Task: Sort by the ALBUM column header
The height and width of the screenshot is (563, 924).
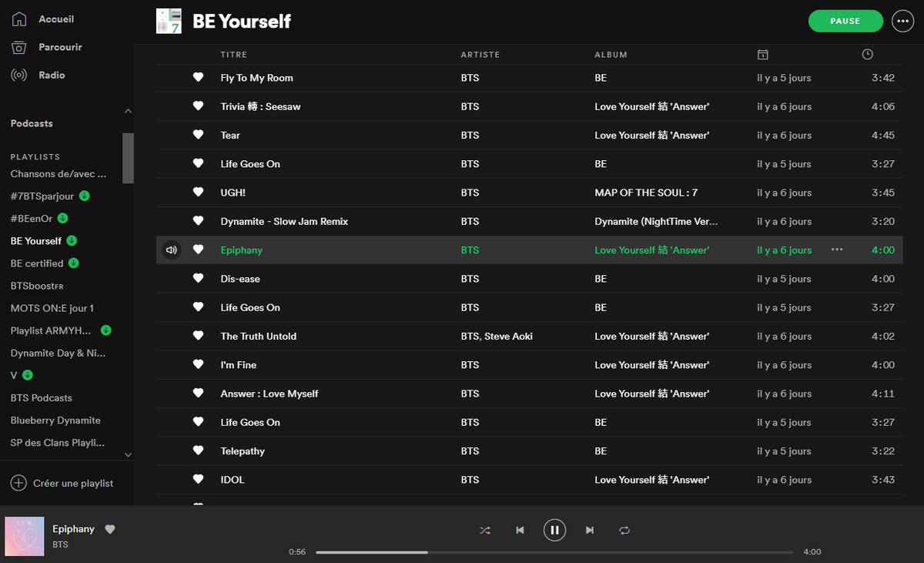Action: click(x=611, y=55)
